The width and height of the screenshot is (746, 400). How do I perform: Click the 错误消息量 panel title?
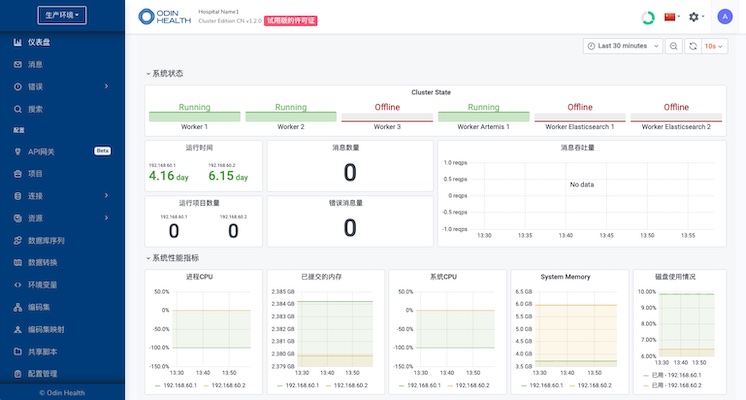(x=346, y=203)
